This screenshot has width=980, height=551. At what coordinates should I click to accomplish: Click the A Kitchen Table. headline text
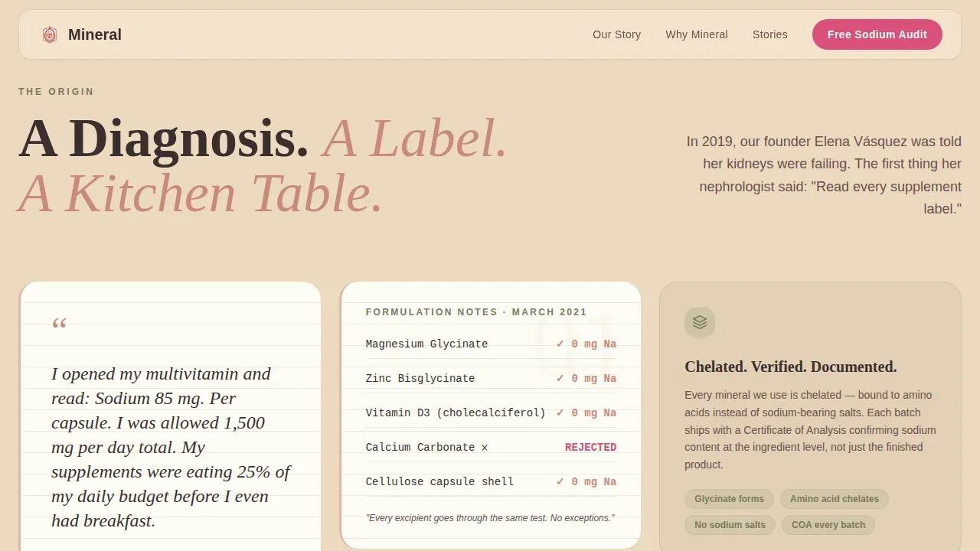pos(201,193)
